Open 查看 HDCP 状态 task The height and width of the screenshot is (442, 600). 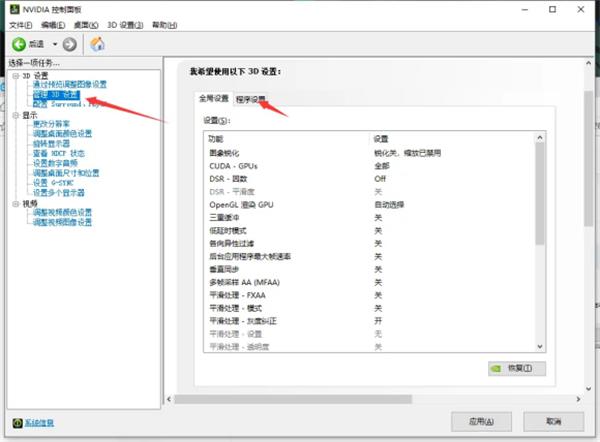click(x=59, y=153)
